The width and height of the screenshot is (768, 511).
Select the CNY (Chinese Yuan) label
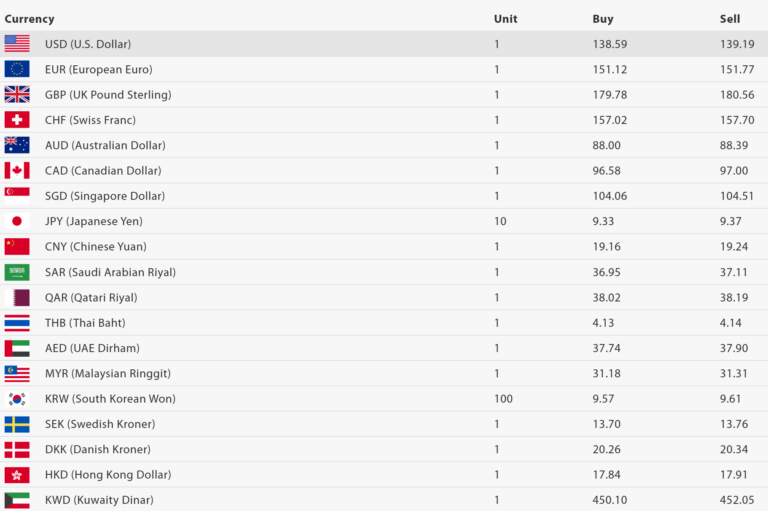[x=95, y=247]
